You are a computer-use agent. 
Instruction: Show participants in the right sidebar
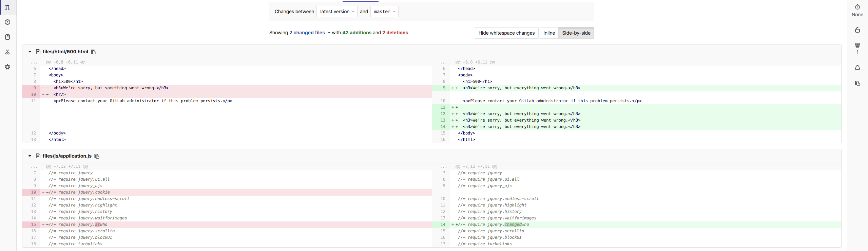(857, 45)
